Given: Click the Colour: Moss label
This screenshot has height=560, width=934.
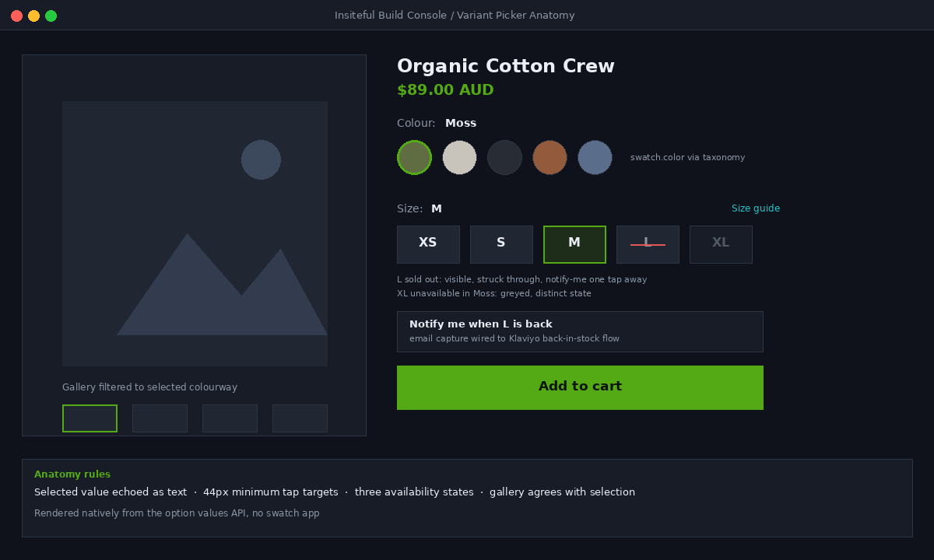Looking at the screenshot, I should coord(437,123).
